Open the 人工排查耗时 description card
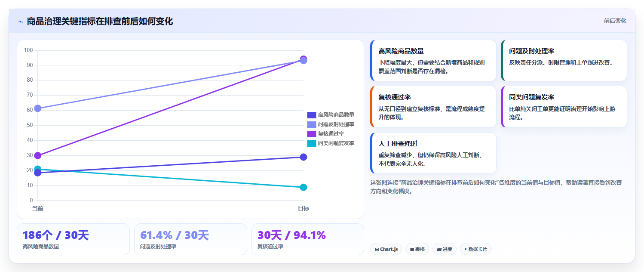 [x=433, y=153]
